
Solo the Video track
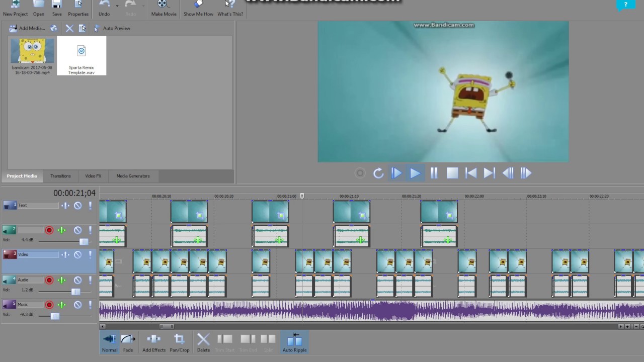[x=91, y=255]
